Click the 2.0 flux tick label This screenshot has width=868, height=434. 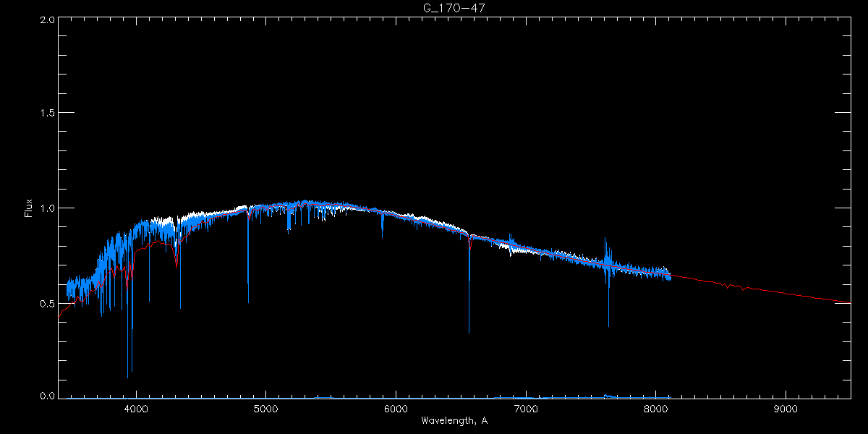click(47, 20)
